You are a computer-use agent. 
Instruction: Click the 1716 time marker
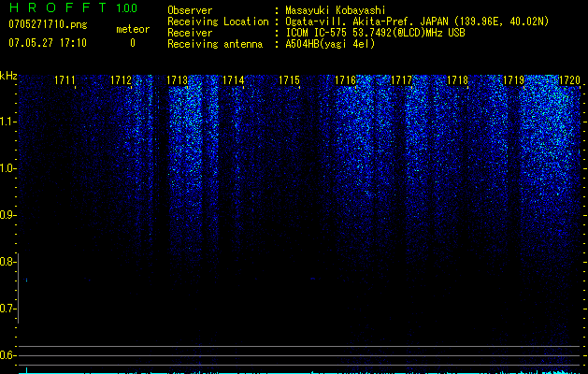tap(345, 80)
